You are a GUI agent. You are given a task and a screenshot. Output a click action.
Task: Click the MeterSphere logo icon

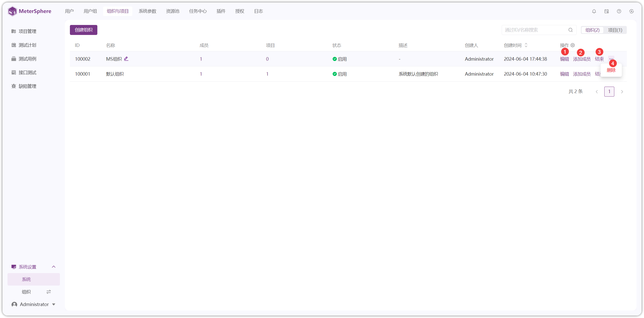click(x=12, y=11)
